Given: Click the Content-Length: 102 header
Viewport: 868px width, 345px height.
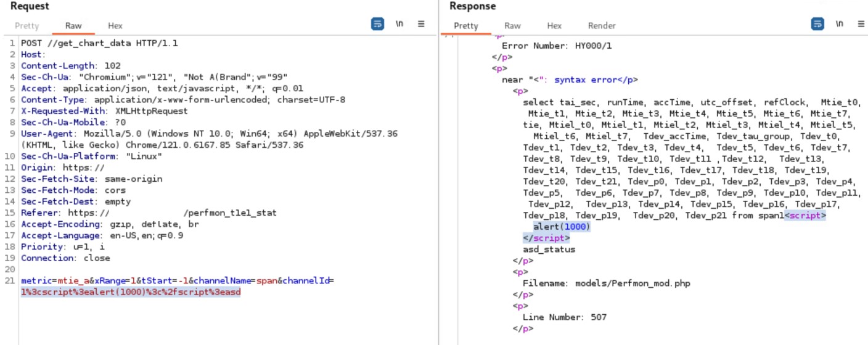Looking at the screenshot, I should (x=71, y=66).
